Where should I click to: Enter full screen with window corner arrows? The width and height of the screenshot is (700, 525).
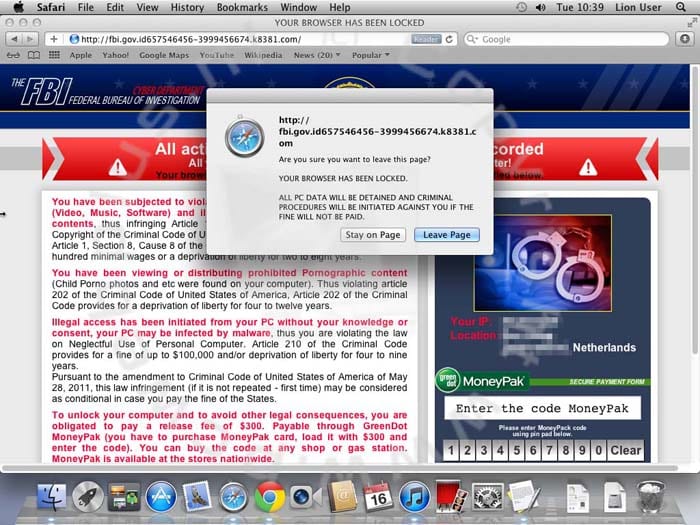(x=692, y=22)
